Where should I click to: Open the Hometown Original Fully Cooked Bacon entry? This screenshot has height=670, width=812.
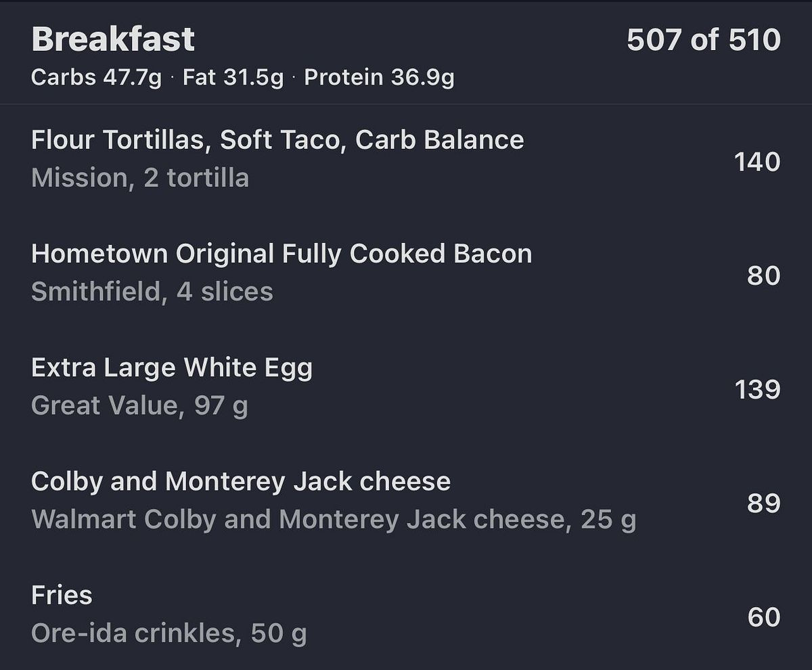tap(281, 254)
